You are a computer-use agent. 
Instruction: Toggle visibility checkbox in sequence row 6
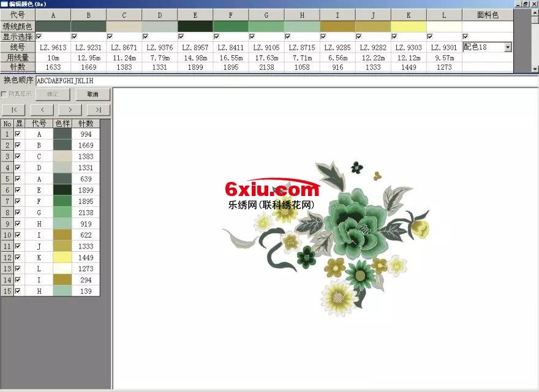click(x=18, y=190)
